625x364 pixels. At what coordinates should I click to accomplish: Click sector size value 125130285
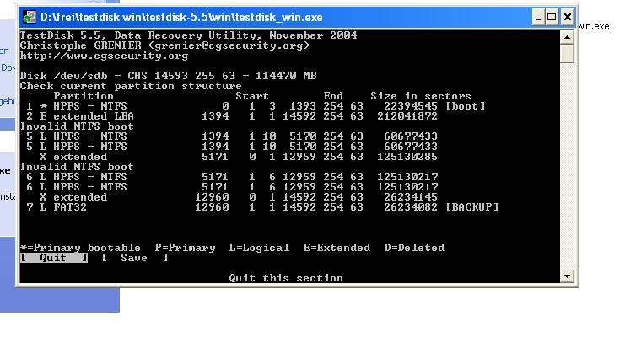[x=407, y=157]
